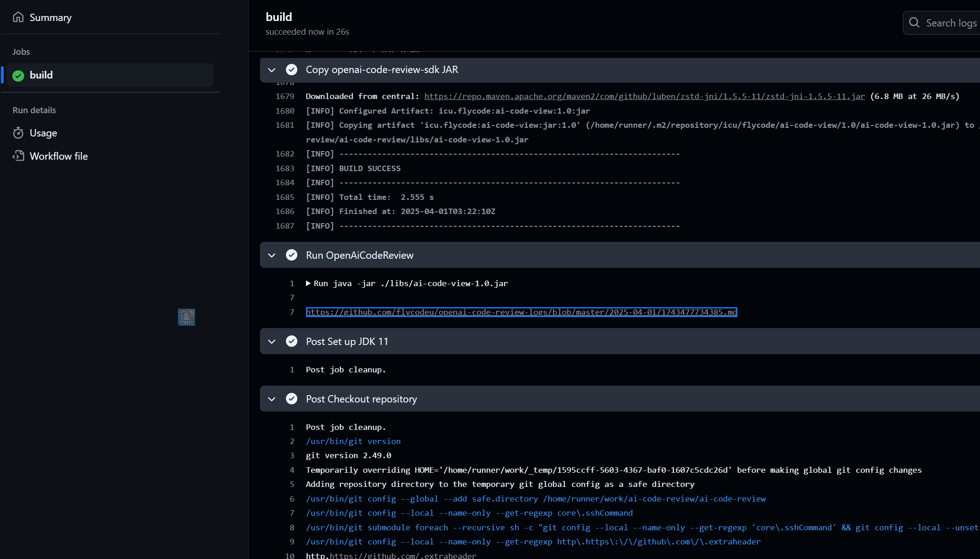
Task: Click 'Post job cleanup.' under Post Set up JDK 11
Action: [x=346, y=370]
